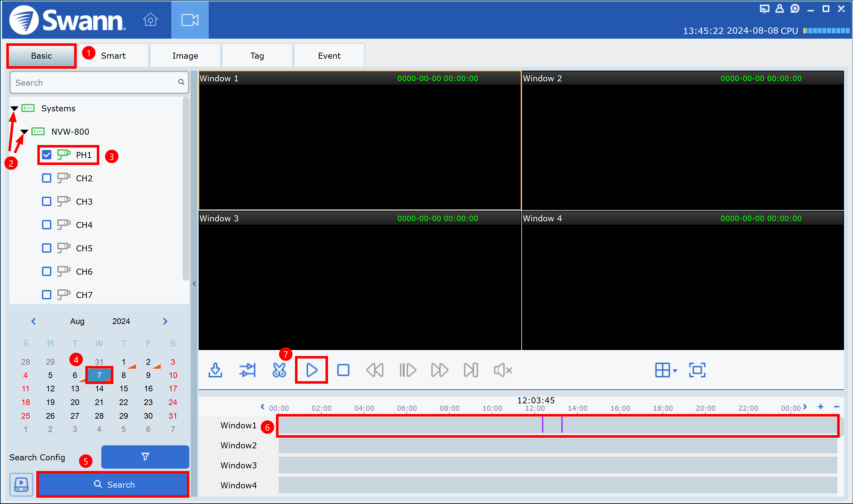Select the NVW-800 device label

click(70, 131)
